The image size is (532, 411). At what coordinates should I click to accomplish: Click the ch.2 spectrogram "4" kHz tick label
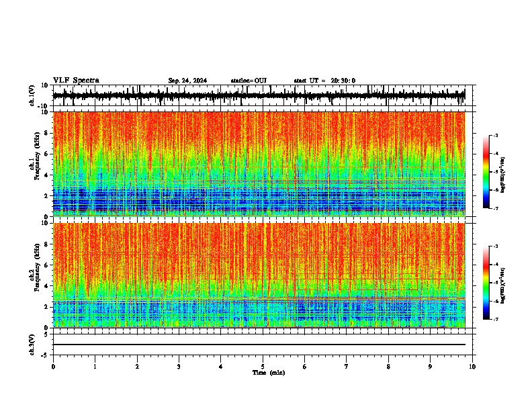pyautogui.click(x=47, y=286)
